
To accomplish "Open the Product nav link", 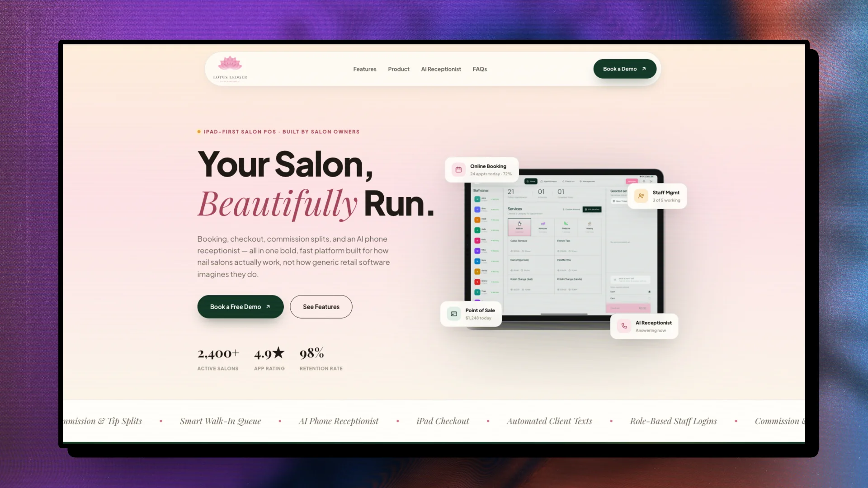I will click(399, 69).
